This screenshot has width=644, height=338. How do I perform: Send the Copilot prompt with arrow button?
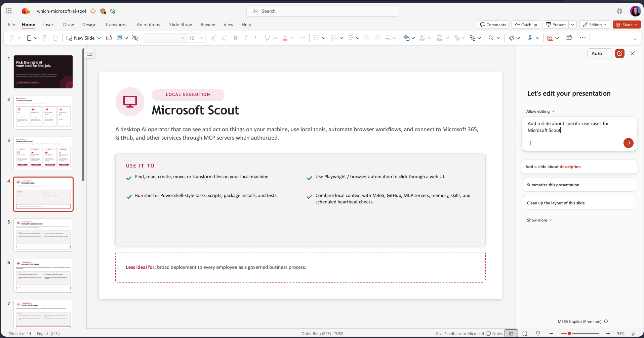pyautogui.click(x=628, y=143)
